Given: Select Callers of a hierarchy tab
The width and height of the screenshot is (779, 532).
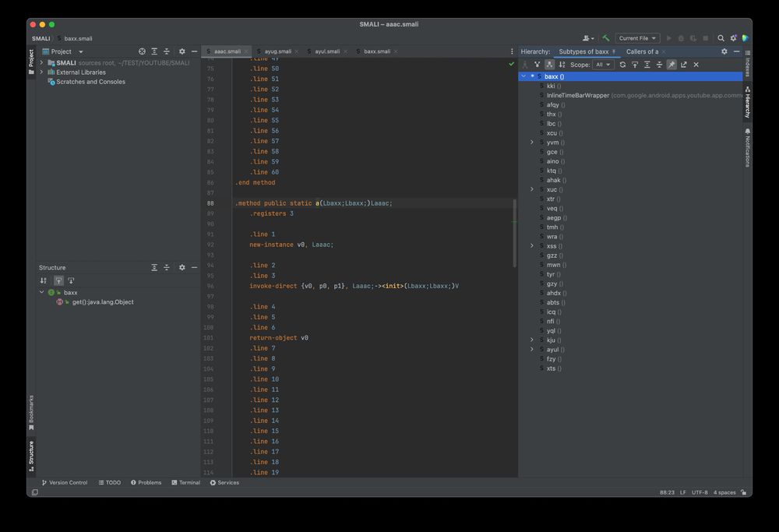Looking at the screenshot, I should pos(644,51).
